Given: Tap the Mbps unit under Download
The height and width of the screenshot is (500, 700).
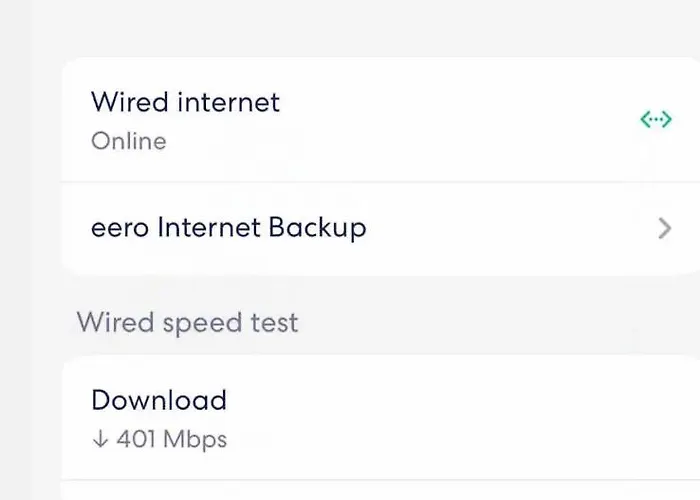Looking at the screenshot, I should tap(196, 439).
